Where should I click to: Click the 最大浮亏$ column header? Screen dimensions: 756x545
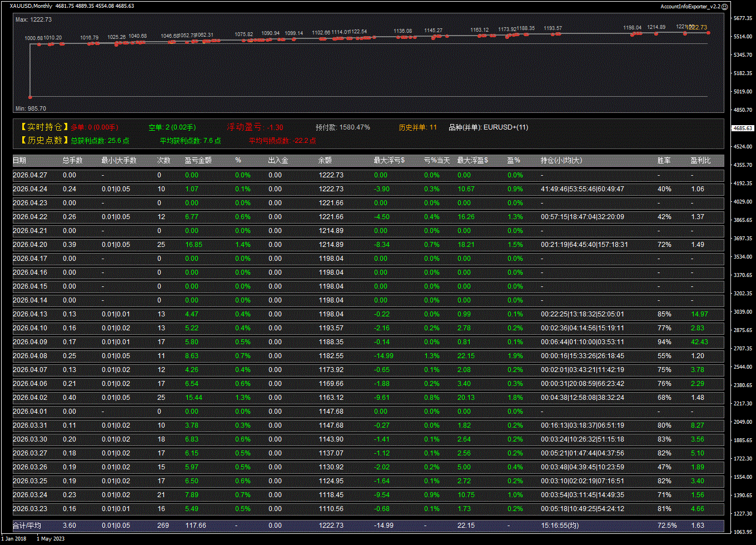pyautogui.click(x=389, y=161)
